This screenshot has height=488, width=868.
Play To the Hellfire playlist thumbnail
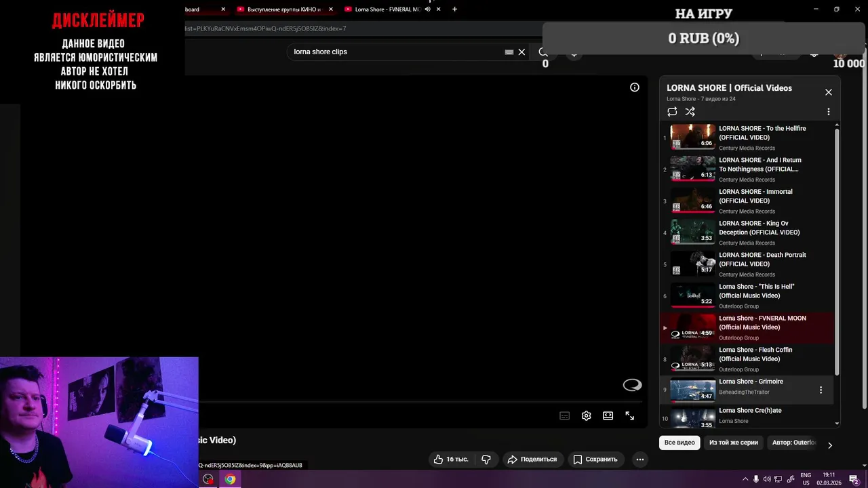(x=692, y=137)
